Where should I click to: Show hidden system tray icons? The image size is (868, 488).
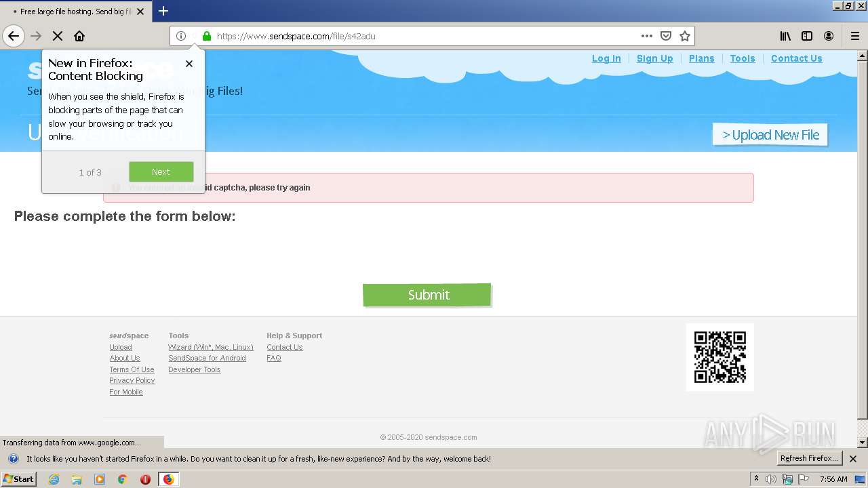[x=756, y=479]
